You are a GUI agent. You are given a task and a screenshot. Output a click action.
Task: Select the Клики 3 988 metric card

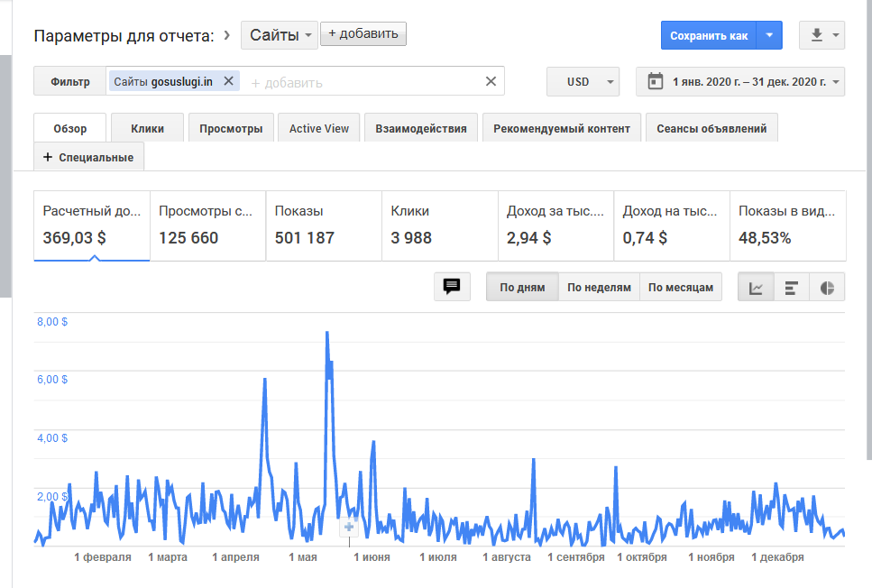click(440, 225)
